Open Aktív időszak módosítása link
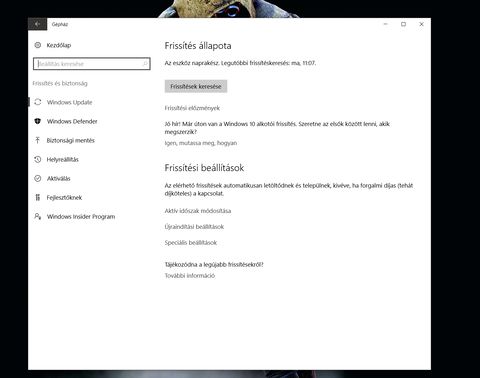The width and height of the screenshot is (480, 378). (x=198, y=211)
